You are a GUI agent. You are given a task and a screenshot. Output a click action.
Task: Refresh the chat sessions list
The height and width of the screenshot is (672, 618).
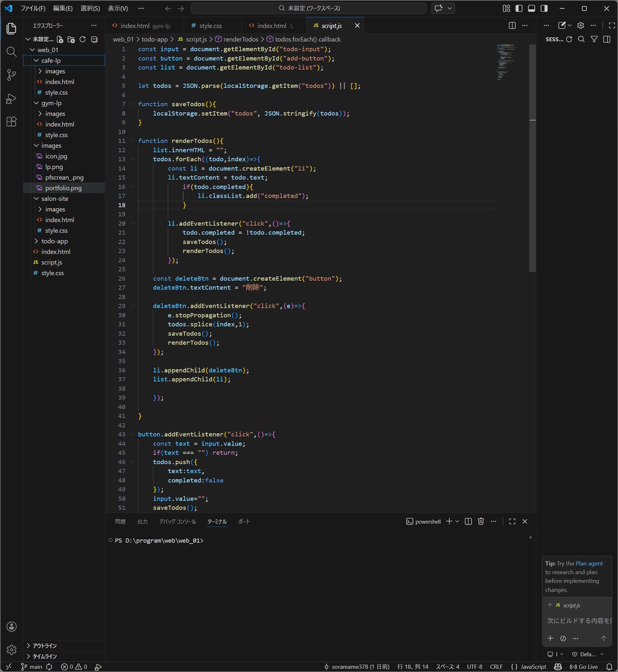coord(569,40)
